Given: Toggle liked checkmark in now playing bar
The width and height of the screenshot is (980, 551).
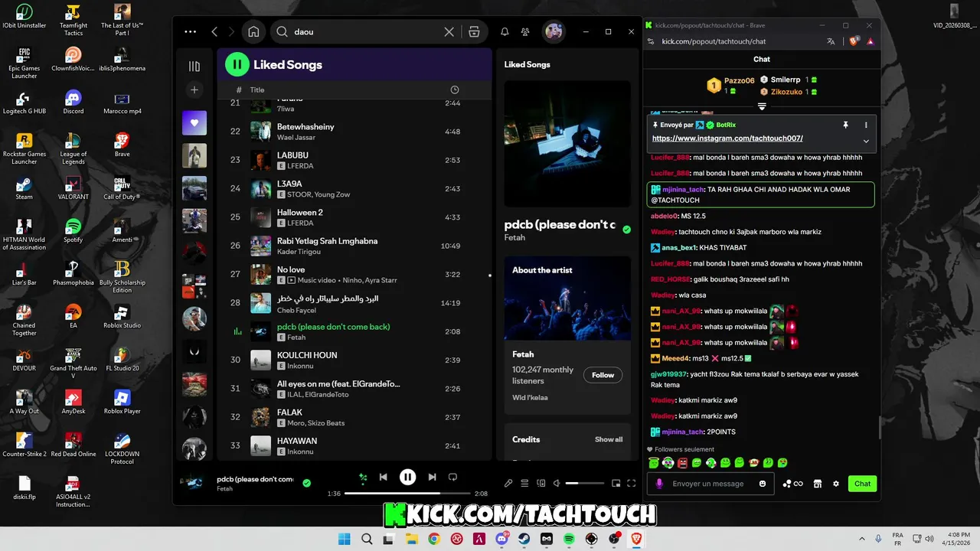Looking at the screenshot, I should (x=306, y=483).
